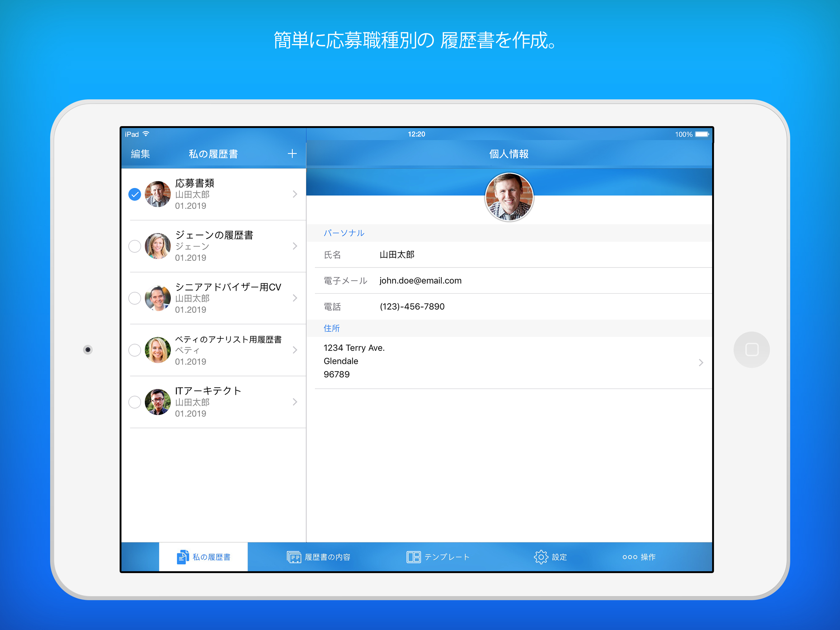The height and width of the screenshot is (630, 840).
Task: Select the ジェーンの履歴書 radio button
Action: (x=135, y=246)
